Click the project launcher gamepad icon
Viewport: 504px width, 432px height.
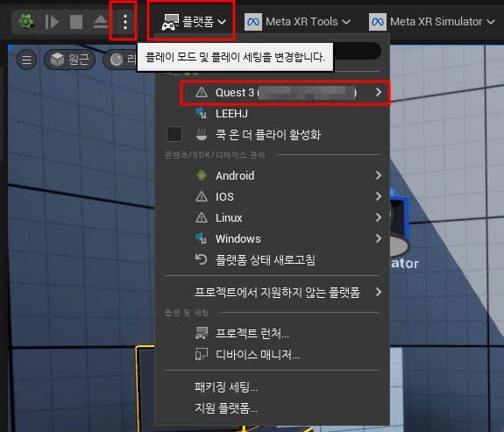tap(202, 333)
